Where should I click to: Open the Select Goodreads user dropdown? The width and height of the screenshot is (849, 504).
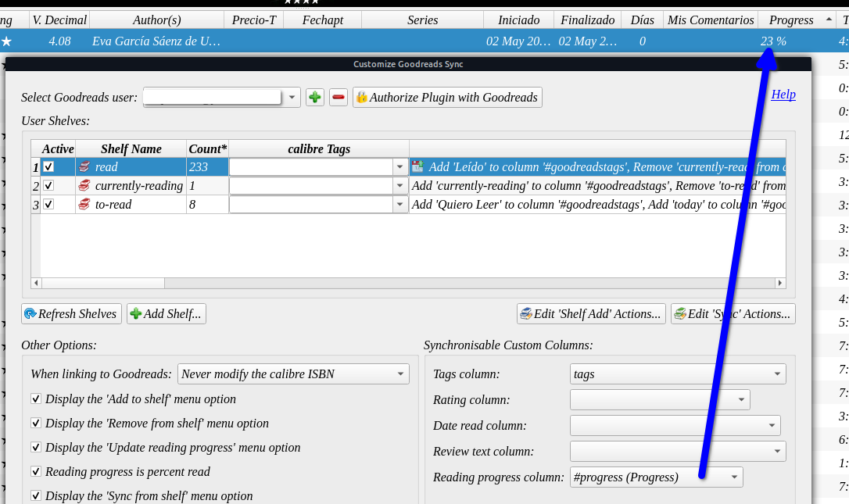coord(292,98)
